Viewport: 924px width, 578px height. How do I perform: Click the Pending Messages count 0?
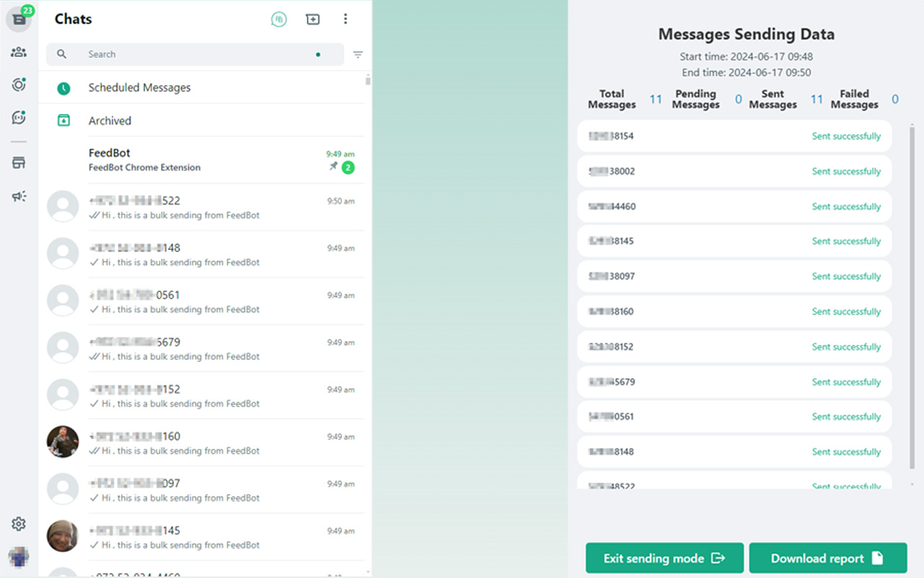pyautogui.click(x=738, y=100)
